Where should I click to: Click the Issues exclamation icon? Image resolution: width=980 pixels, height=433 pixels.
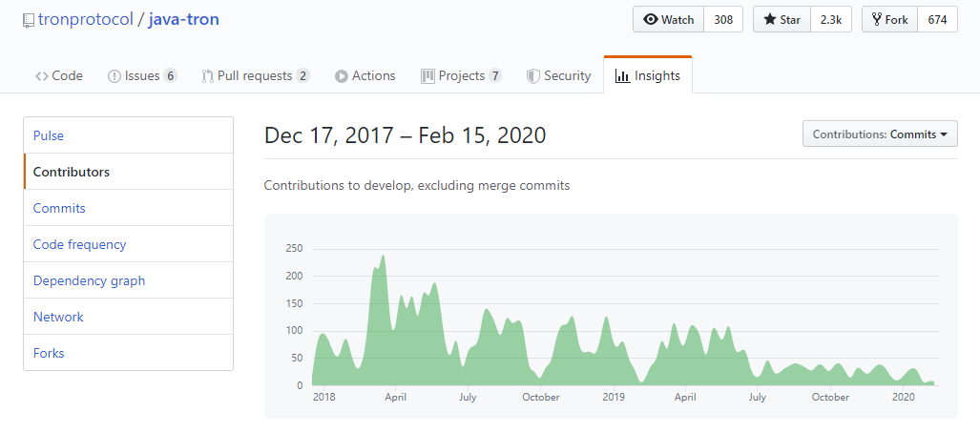click(115, 76)
